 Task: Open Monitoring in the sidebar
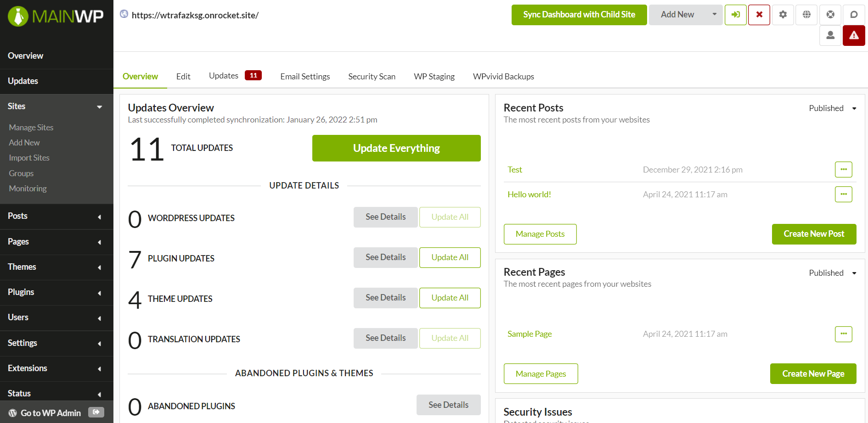pos(28,189)
